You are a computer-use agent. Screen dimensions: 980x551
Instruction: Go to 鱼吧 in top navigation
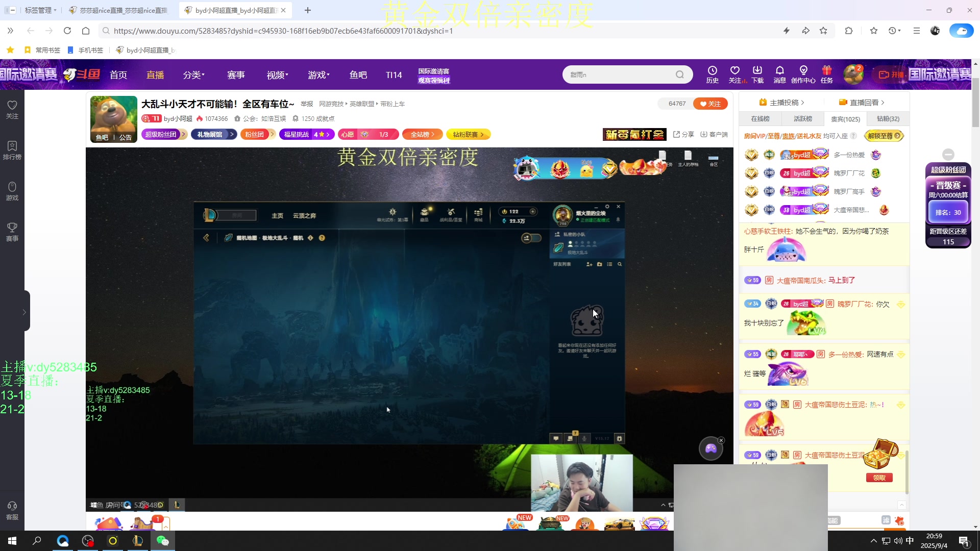point(358,75)
